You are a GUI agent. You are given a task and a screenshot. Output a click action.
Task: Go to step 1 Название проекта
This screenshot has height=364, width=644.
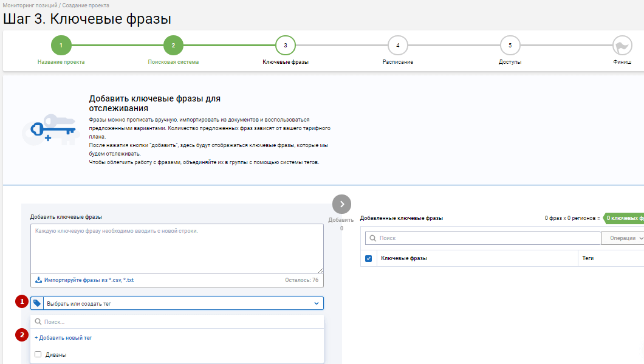pos(61,46)
